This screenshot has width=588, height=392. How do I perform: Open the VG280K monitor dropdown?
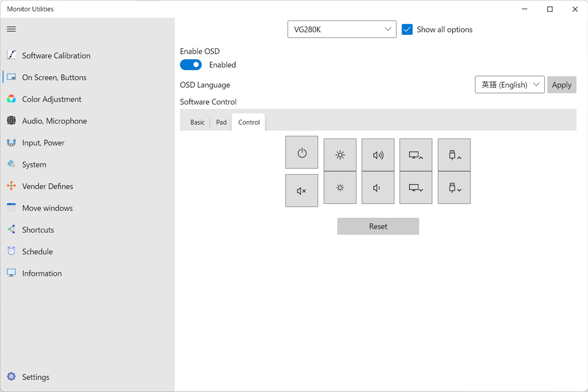342,29
